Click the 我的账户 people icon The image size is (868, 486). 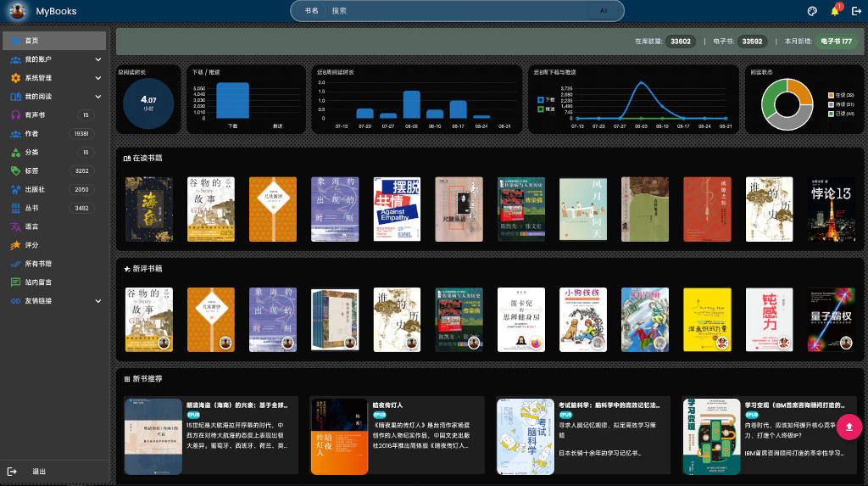point(15,59)
